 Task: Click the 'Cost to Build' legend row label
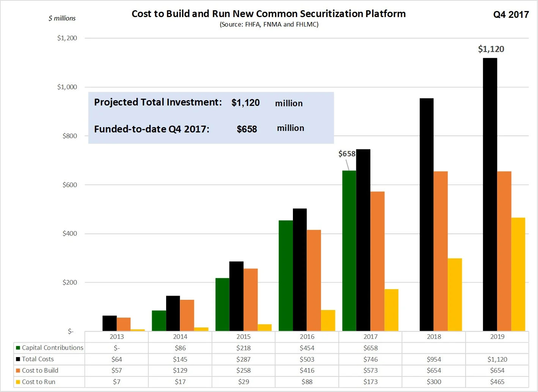pyautogui.click(x=40, y=370)
